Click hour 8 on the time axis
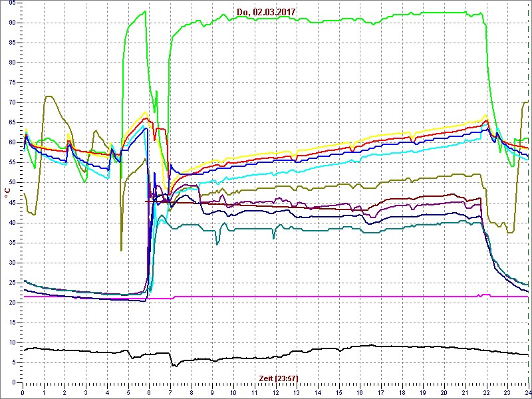Viewport: 532px width, 399px height. pyautogui.click(x=192, y=393)
